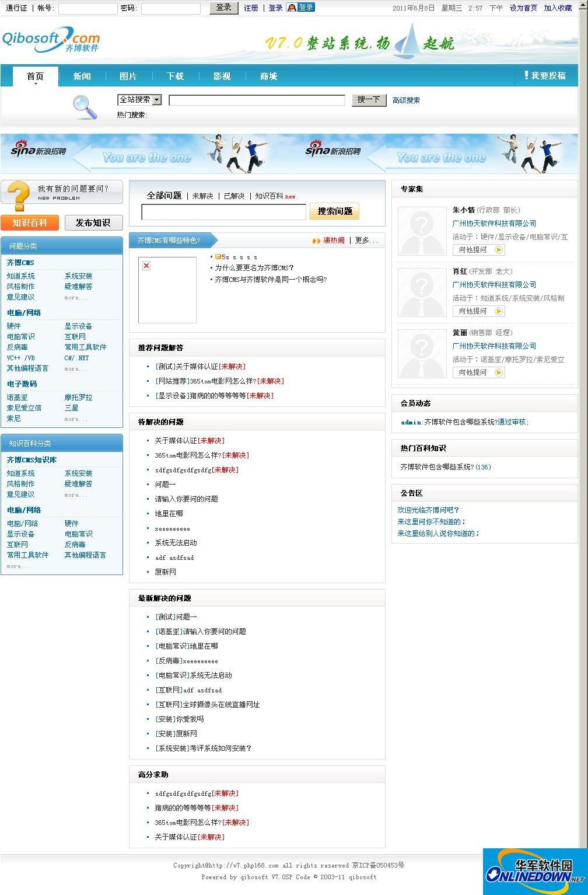Open the 全站搜索 scope dropdown
588x895 pixels.
157,99
